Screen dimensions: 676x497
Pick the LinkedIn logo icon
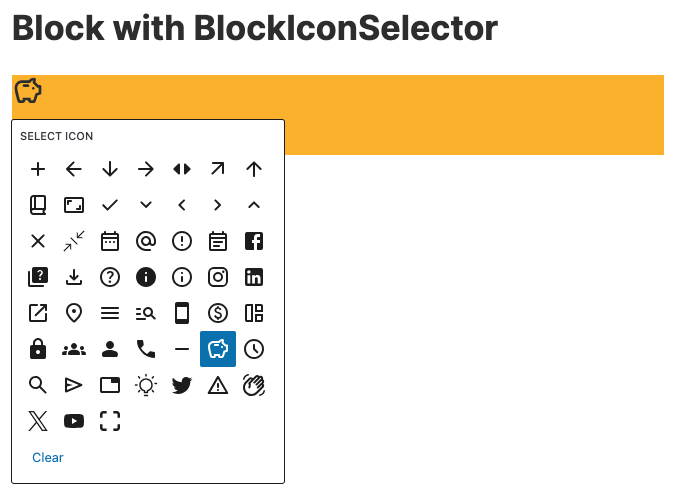tap(254, 277)
